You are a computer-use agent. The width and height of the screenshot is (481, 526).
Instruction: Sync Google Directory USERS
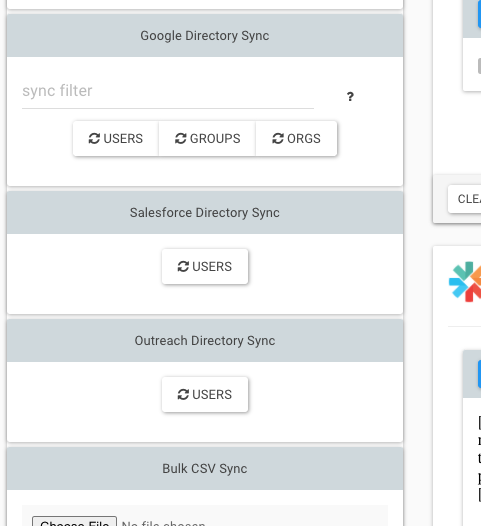click(x=116, y=139)
